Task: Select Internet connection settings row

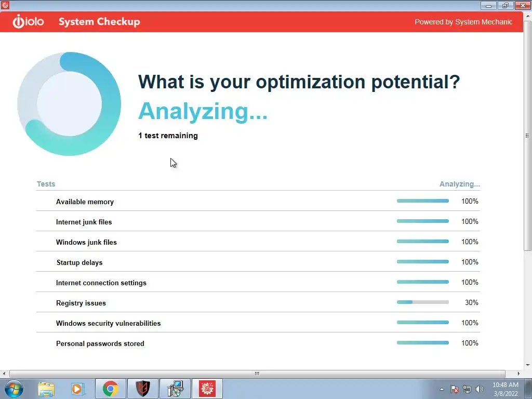Action: 258,282
